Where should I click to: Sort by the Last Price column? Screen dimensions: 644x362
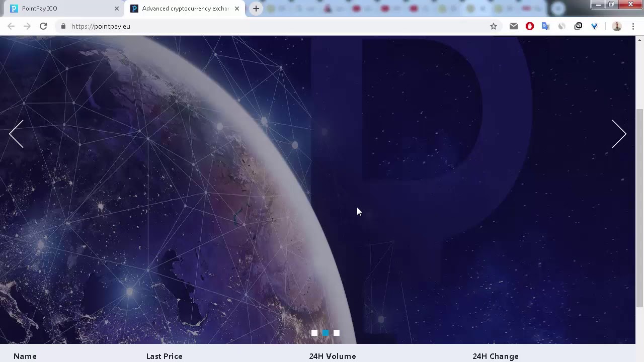pyautogui.click(x=165, y=356)
